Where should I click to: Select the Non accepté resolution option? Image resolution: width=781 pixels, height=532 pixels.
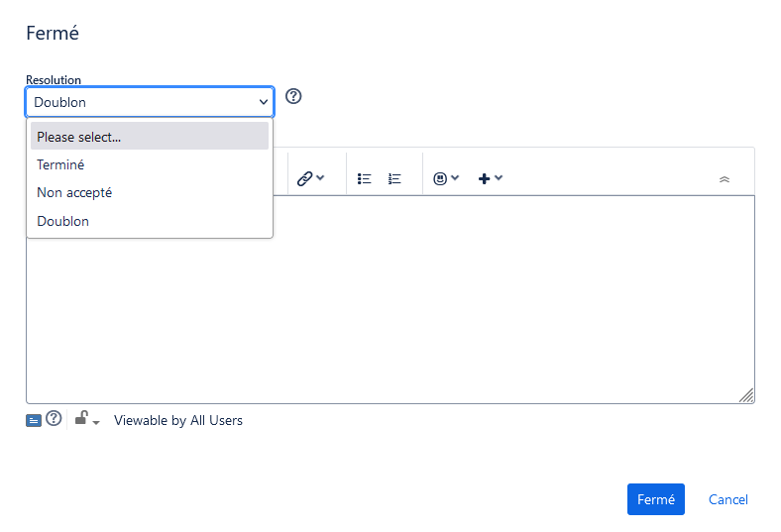pos(150,192)
